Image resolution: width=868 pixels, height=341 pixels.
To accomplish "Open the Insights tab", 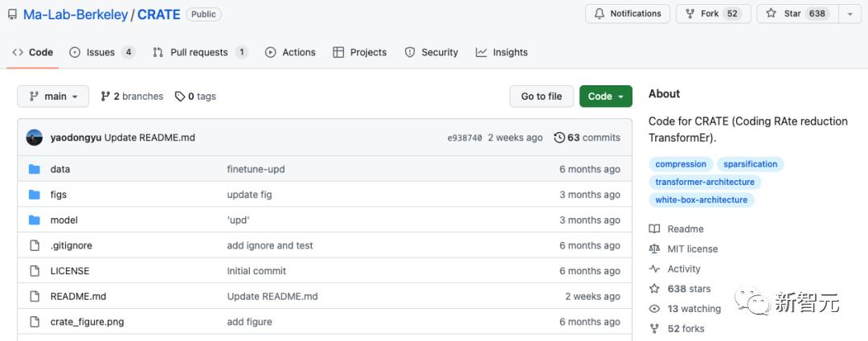I will pos(502,52).
